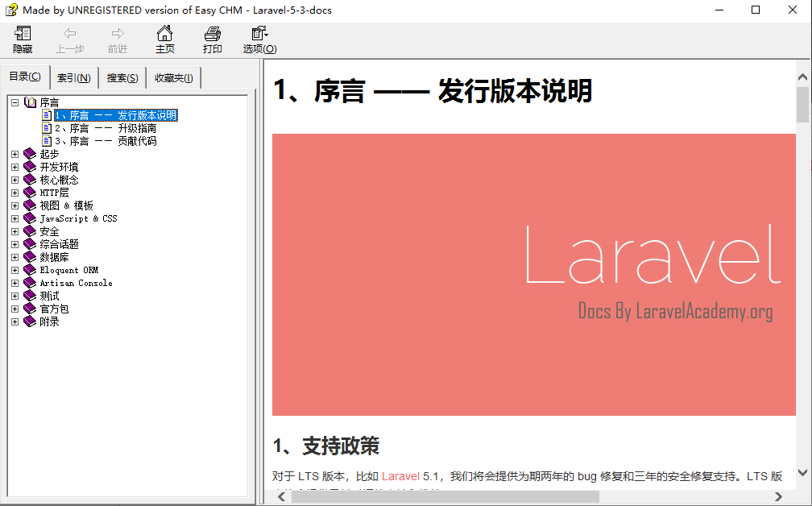This screenshot has height=506, width=812.
Task: Open the 搜索 tab
Action: tap(121, 77)
